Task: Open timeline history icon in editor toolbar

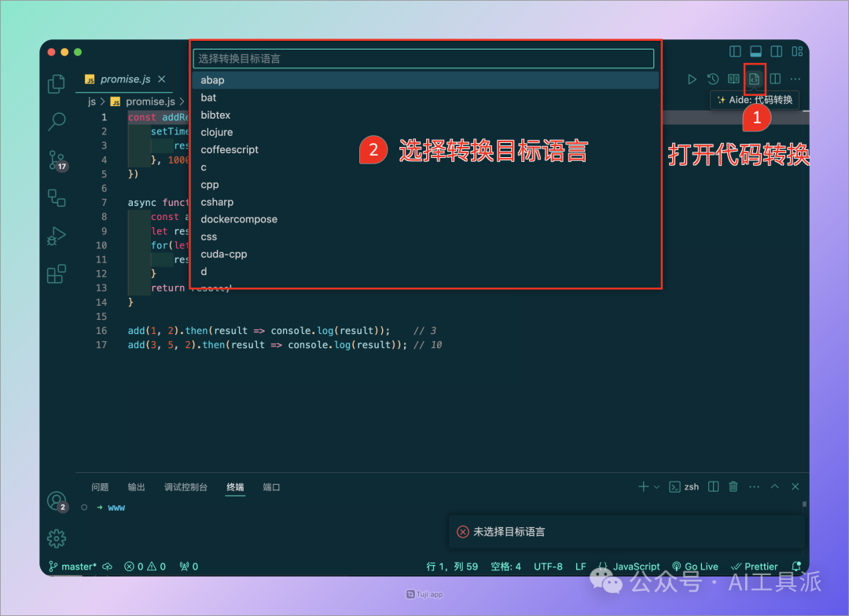Action: [712, 79]
